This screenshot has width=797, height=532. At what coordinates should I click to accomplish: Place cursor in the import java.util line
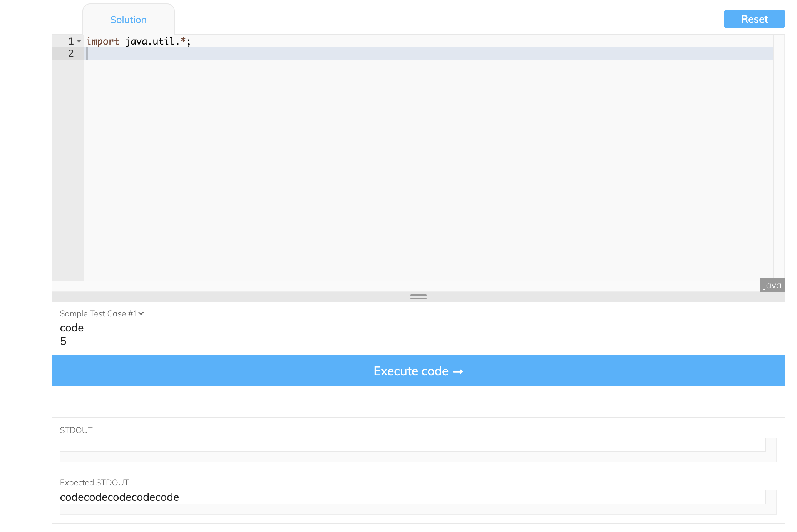coord(139,41)
